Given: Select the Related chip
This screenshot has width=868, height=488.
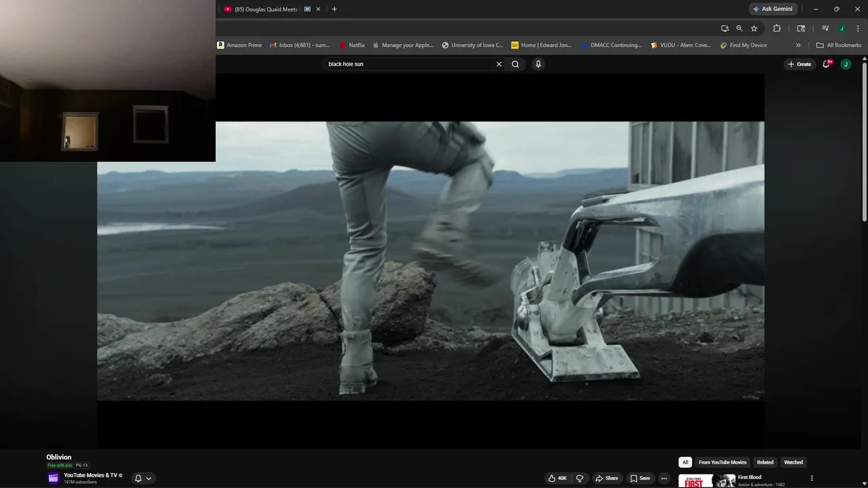Looking at the screenshot, I should 765,462.
